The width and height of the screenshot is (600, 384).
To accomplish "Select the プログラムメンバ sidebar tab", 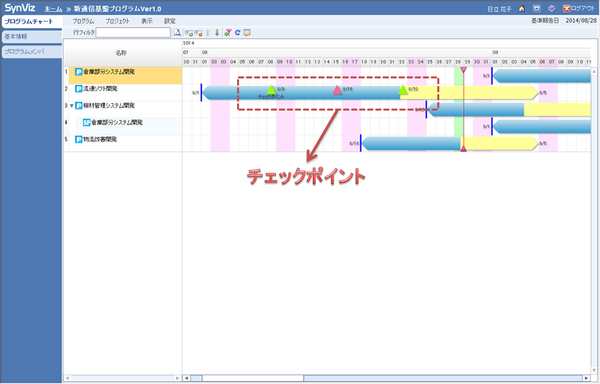I will click(32, 52).
